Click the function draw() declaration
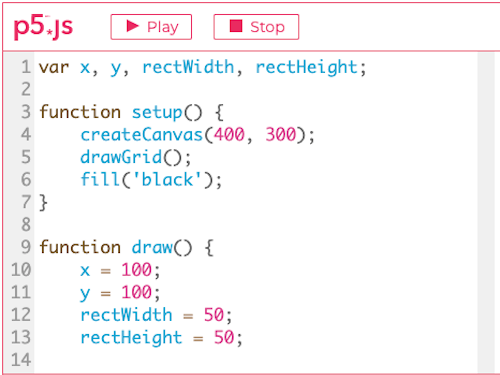500x375 pixels. click(126, 247)
